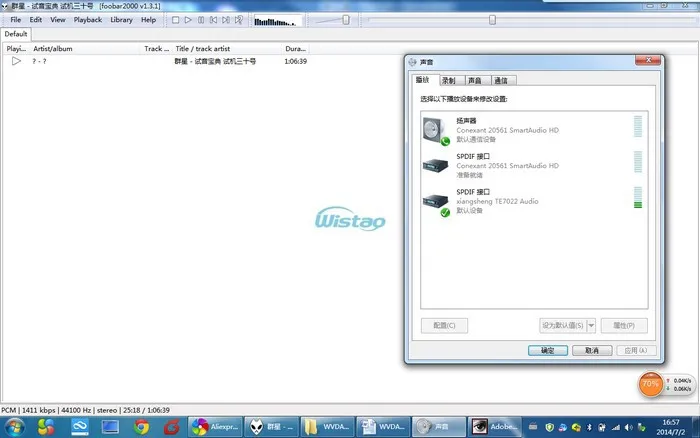The height and width of the screenshot is (438, 700).
Task: Sort by Title / track artist header
Action: tap(227, 49)
